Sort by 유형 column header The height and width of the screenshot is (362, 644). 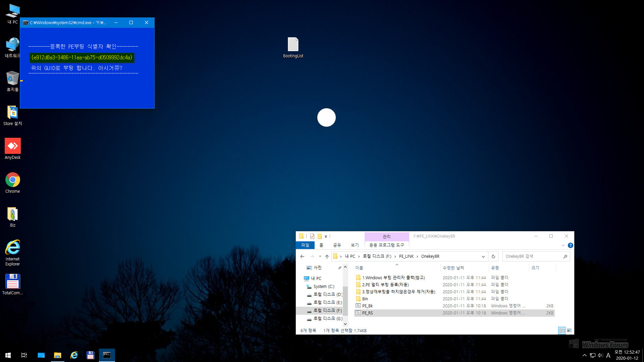click(509, 268)
